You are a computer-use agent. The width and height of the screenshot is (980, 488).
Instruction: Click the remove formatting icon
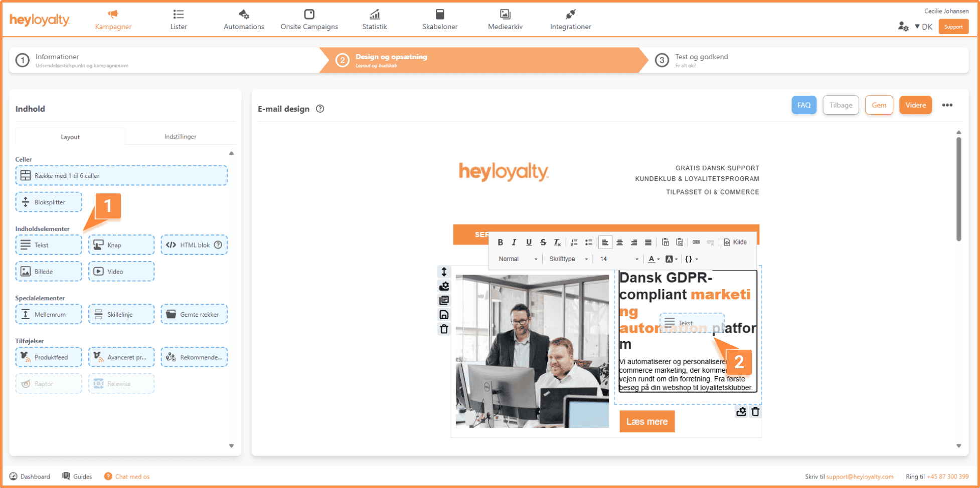[557, 242]
